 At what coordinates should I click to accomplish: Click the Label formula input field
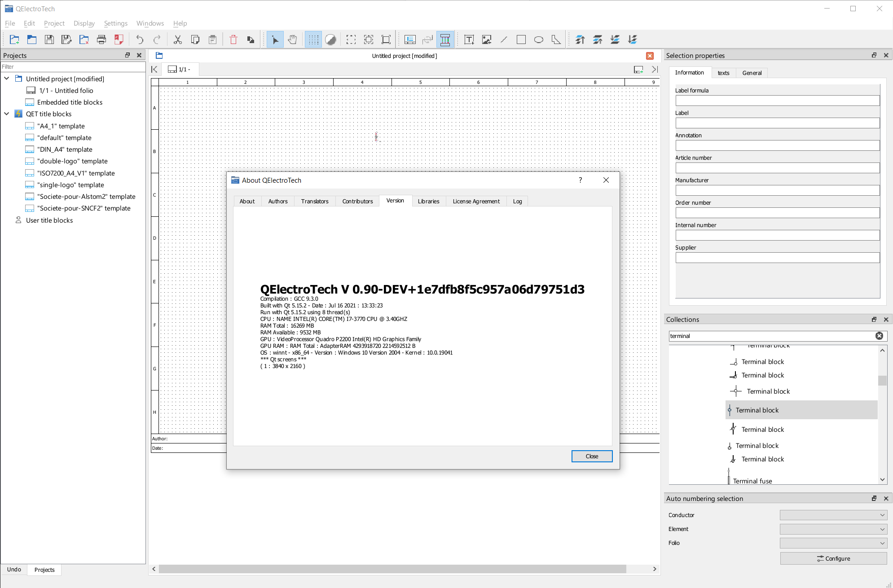tap(777, 101)
